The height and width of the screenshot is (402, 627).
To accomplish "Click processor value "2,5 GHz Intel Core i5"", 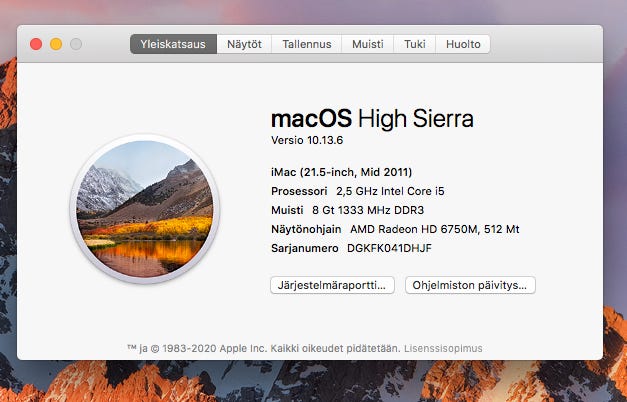I will tap(390, 191).
